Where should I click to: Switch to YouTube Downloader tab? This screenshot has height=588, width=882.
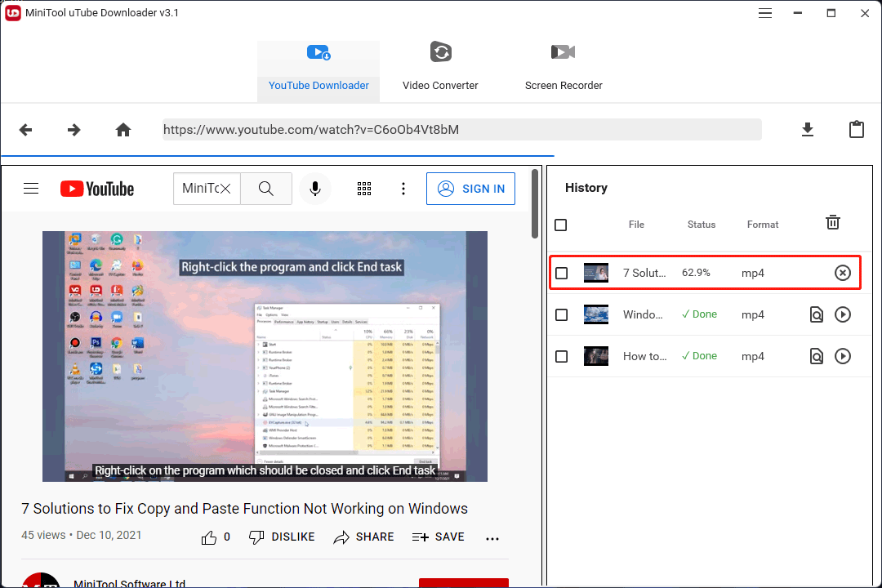(318, 72)
